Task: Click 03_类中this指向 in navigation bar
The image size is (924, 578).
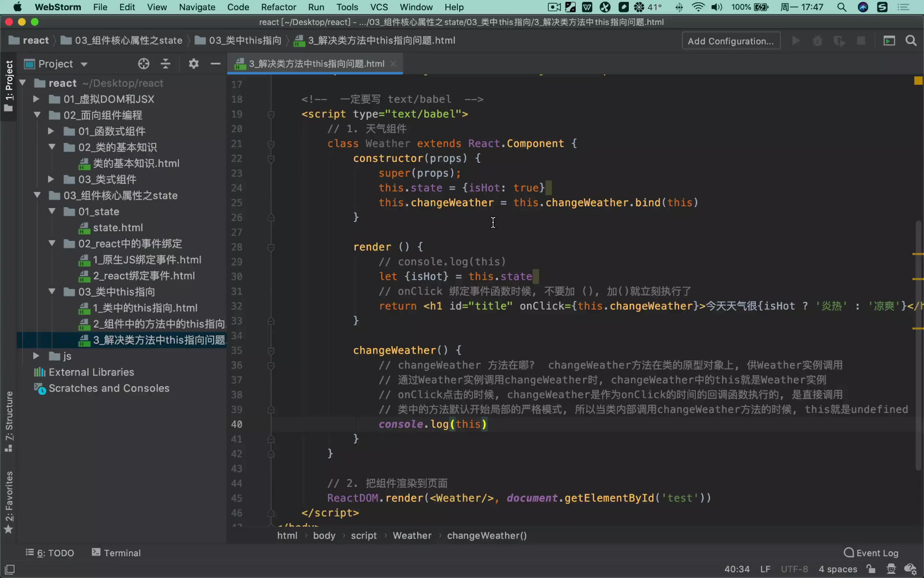Action: click(x=239, y=41)
